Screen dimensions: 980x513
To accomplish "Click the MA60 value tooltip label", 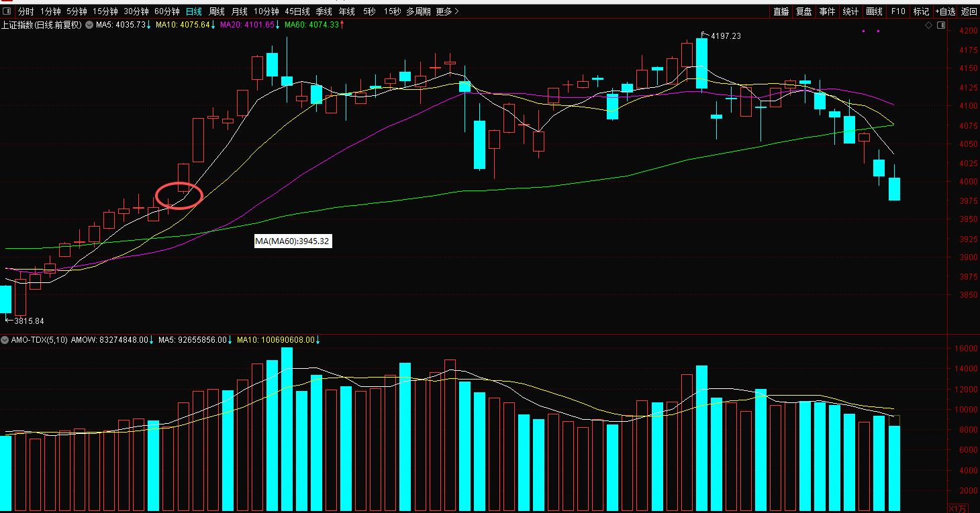I will click(293, 241).
